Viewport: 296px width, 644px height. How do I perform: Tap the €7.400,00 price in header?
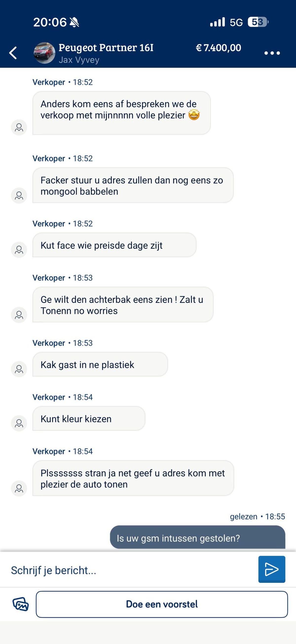pyautogui.click(x=218, y=48)
